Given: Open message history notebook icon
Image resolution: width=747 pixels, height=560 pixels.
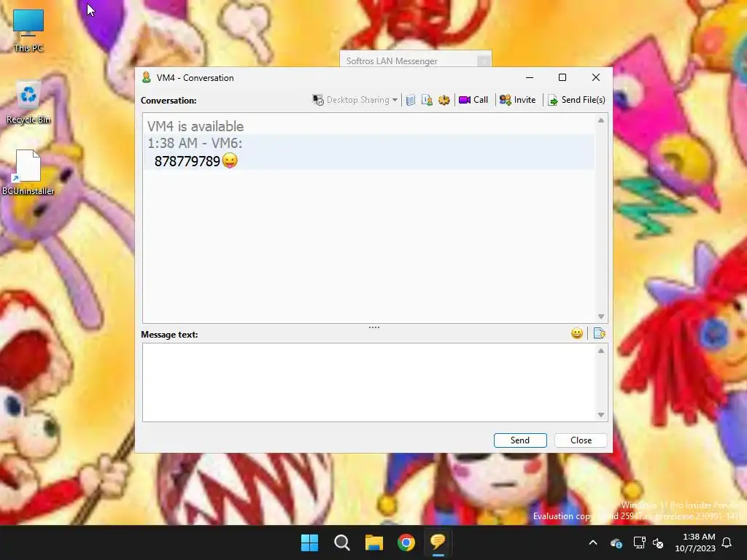Looking at the screenshot, I should click(411, 100).
